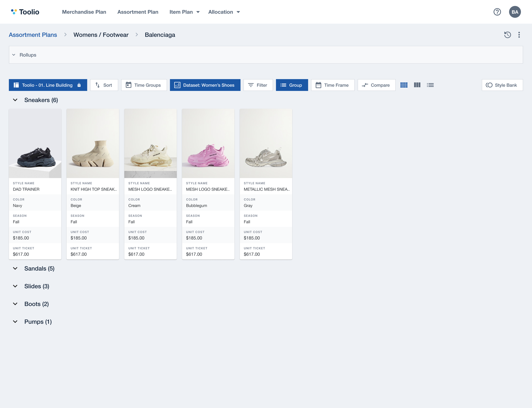This screenshot has height=408, width=532.
Task: Toggle the Group button
Action: click(x=292, y=85)
